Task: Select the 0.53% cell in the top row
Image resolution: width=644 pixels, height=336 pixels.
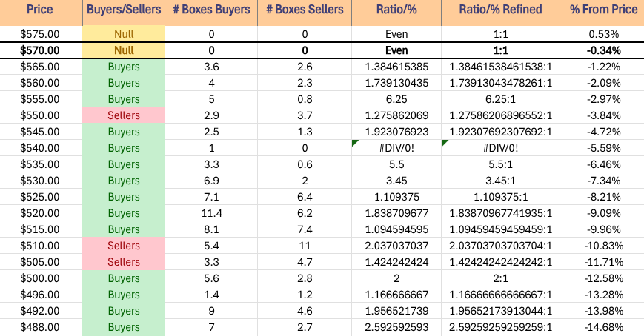Action: pyautogui.click(x=601, y=34)
